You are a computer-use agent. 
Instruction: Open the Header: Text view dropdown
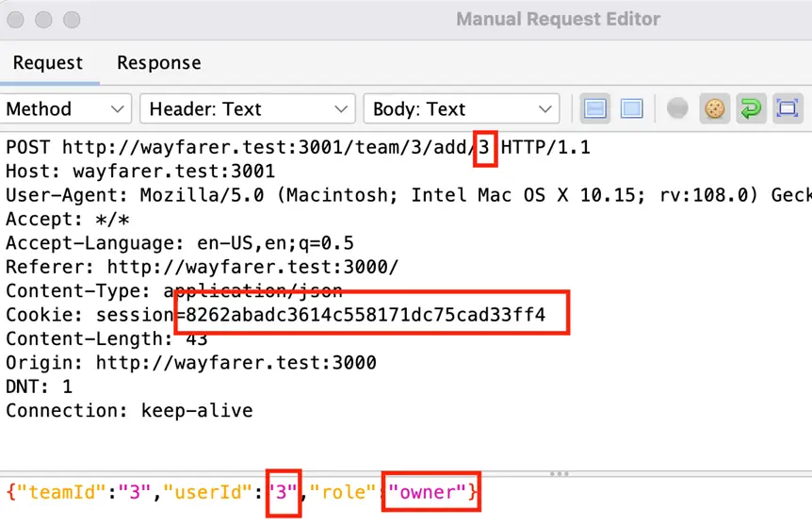(248, 108)
